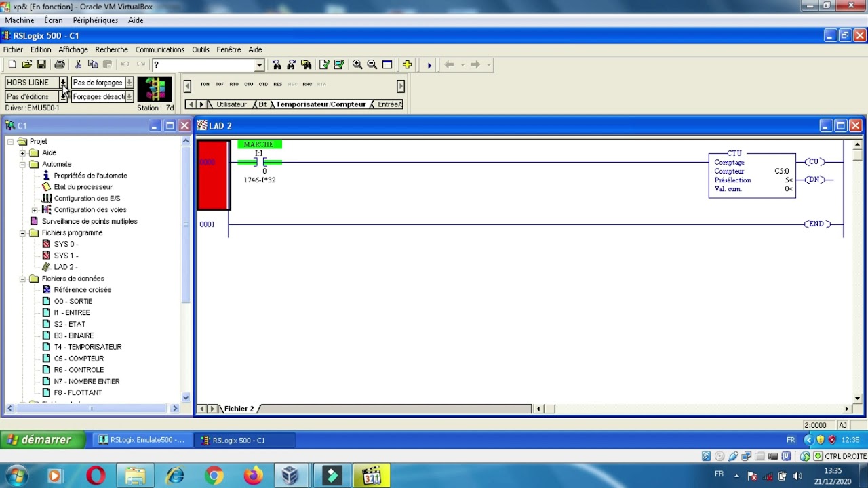Switch to the Bit instruction tab

262,104
